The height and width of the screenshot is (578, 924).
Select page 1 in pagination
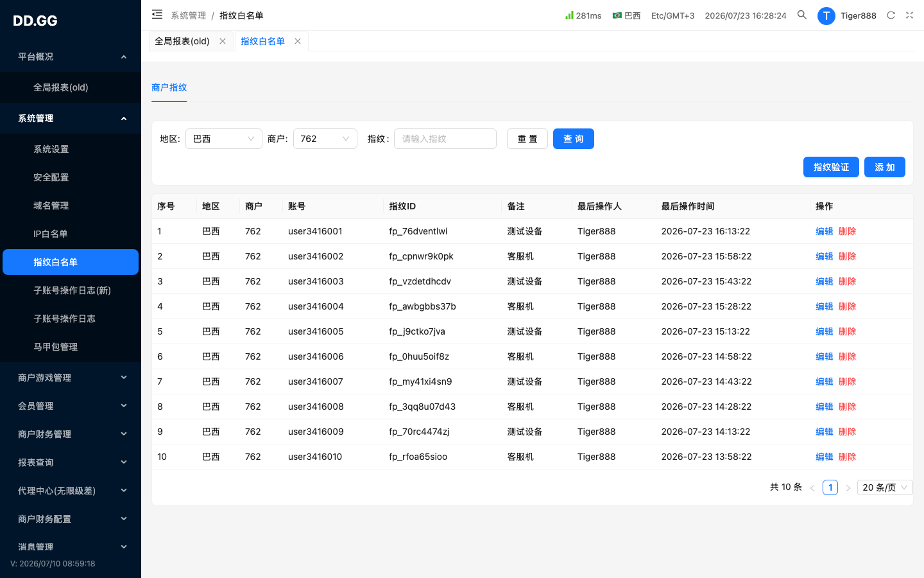coord(830,487)
